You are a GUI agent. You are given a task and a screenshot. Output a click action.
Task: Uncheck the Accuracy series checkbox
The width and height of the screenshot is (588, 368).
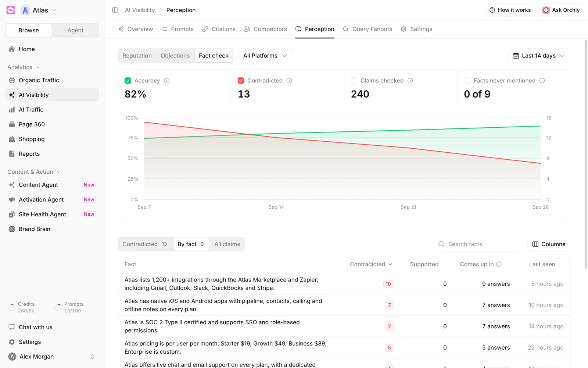click(x=128, y=81)
